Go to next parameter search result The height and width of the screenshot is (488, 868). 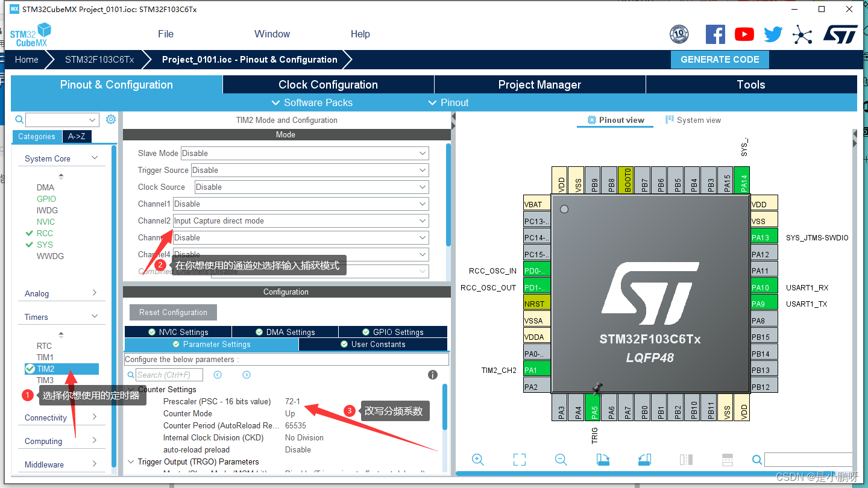[x=247, y=375]
